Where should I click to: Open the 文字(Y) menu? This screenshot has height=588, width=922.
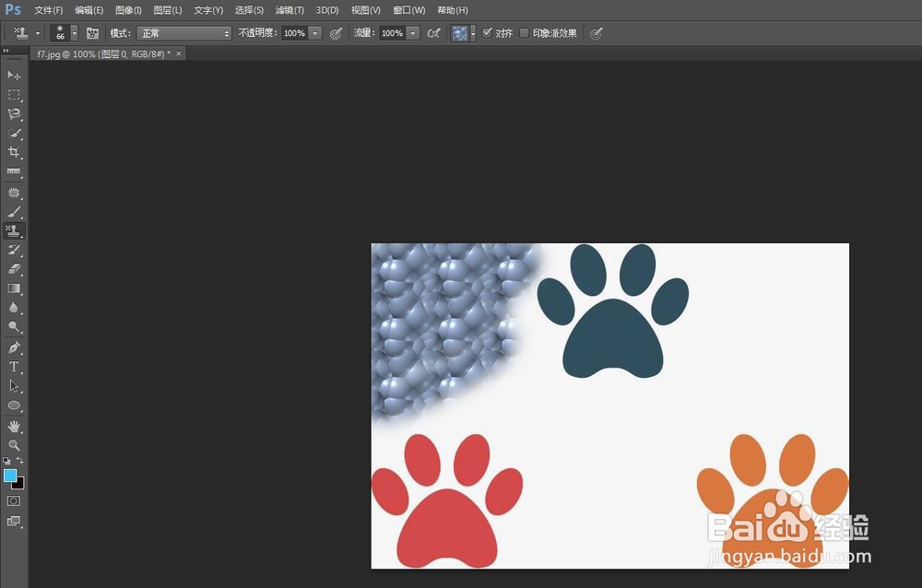[208, 10]
